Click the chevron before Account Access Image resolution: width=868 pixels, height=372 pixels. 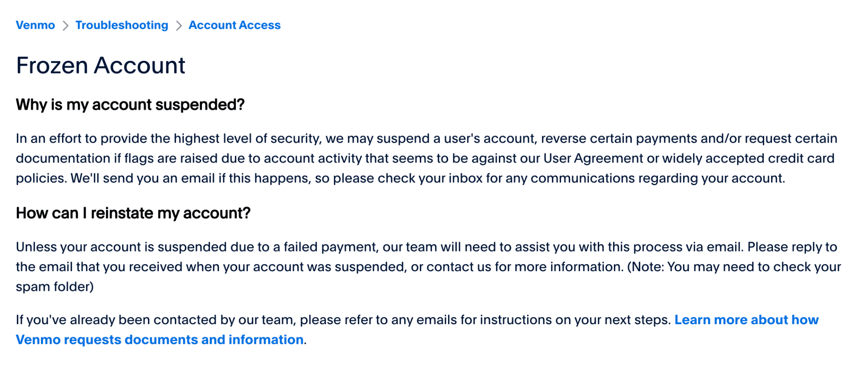click(178, 25)
